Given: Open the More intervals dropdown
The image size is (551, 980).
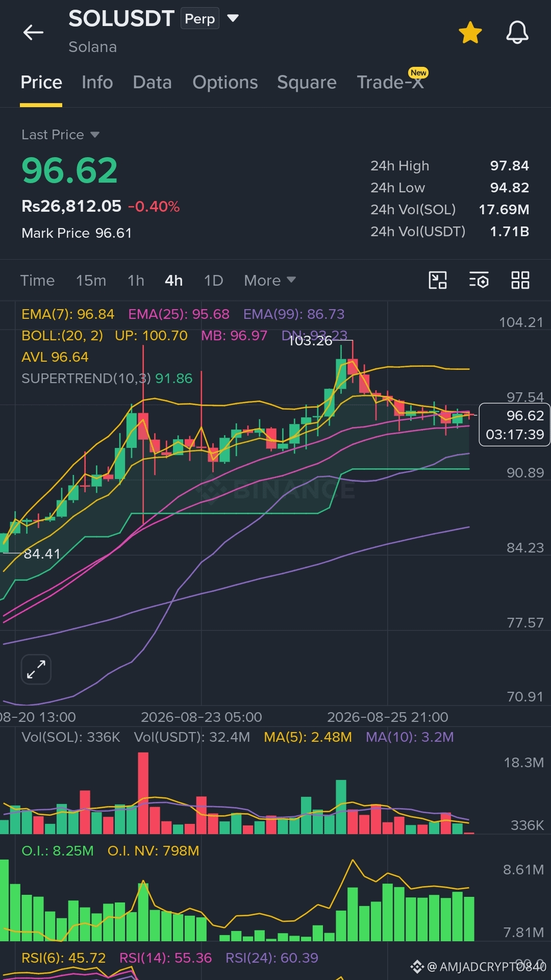Looking at the screenshot, I should pyautogui.click(x=270, y=280).
